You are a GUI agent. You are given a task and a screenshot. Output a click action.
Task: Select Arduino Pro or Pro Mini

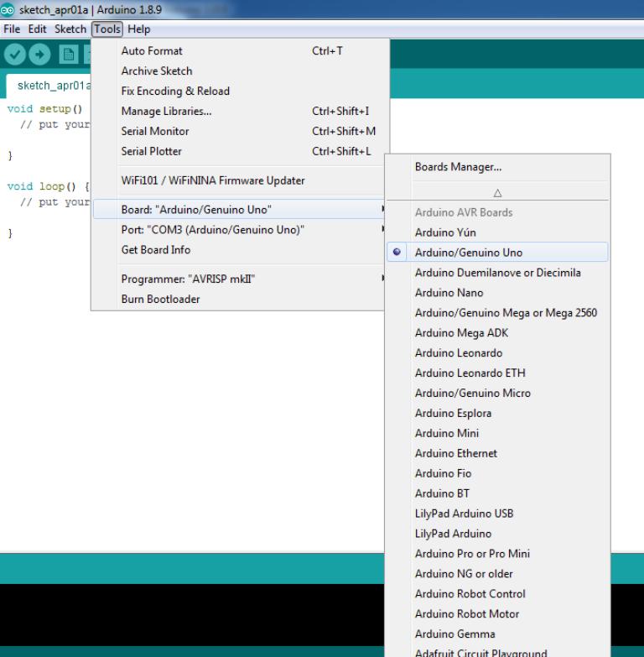497,554
